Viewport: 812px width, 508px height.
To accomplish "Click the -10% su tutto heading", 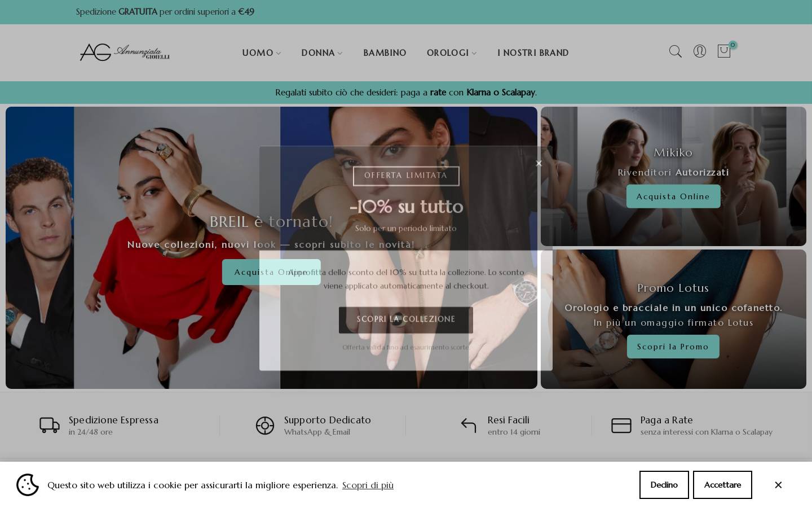I will point(406,207).
